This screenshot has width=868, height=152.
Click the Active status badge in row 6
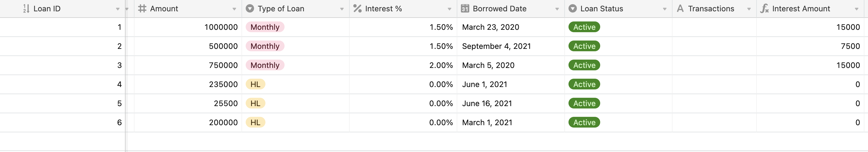tap(584, 122)
